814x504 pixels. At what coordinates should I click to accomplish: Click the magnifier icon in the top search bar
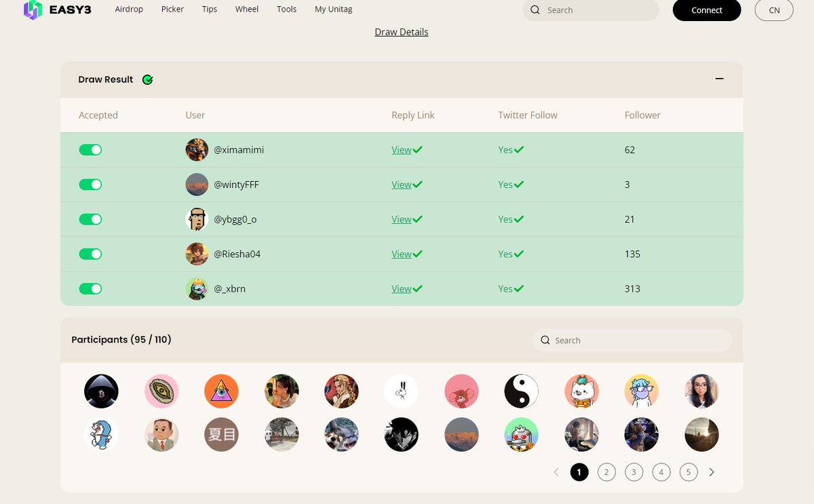535,10
